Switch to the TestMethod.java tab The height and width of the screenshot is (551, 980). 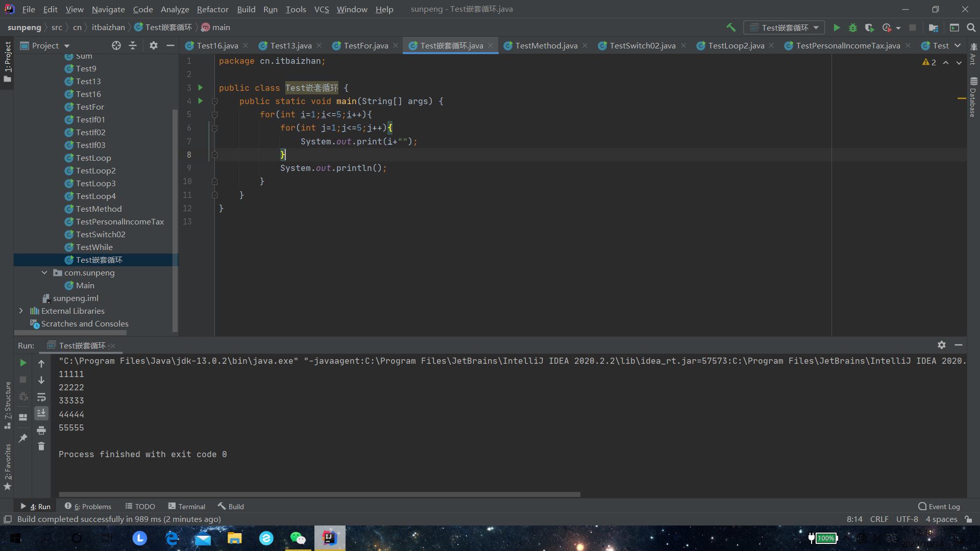(546, 45)
